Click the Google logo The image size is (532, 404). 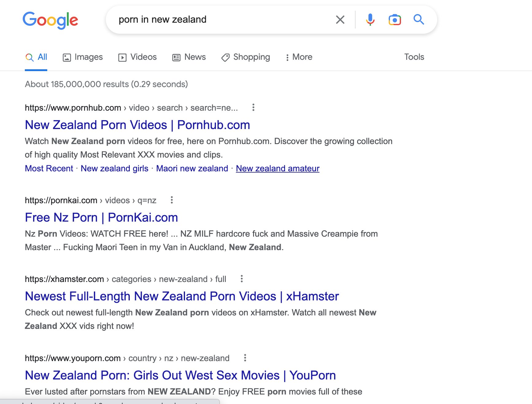[x=50, y=20]
